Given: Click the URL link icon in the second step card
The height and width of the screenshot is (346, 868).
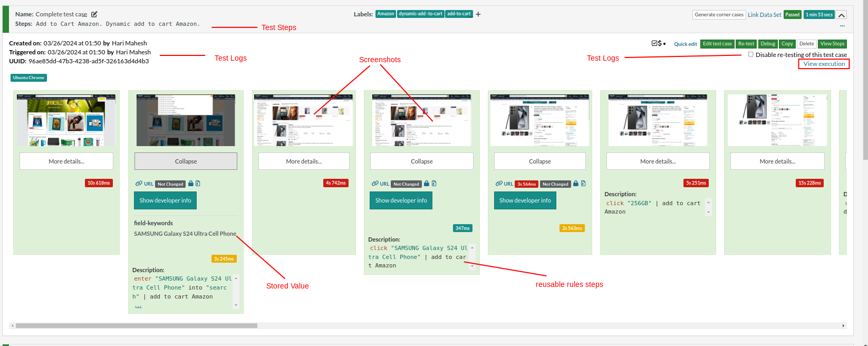Looking at the screenshot, I should [x=139, y=184].
